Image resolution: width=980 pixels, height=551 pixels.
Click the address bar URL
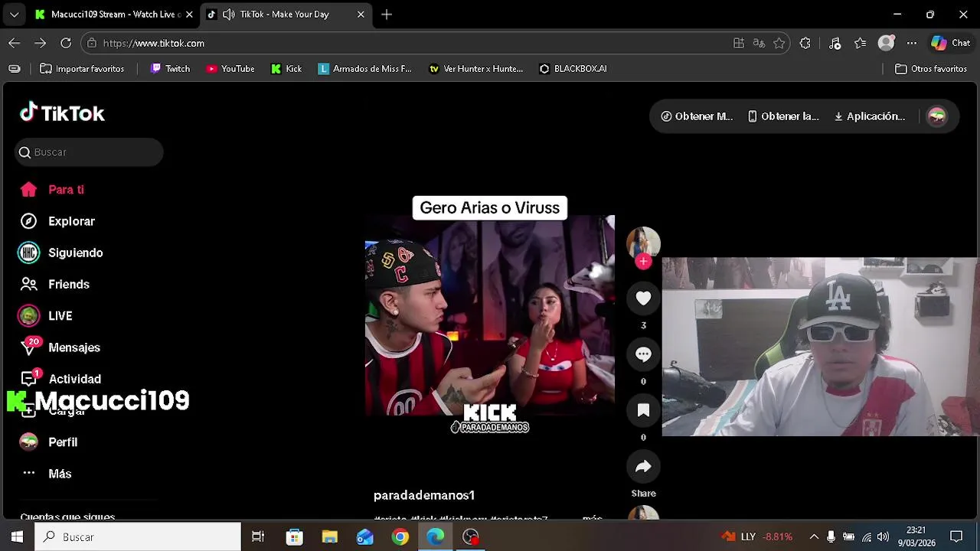153,44
